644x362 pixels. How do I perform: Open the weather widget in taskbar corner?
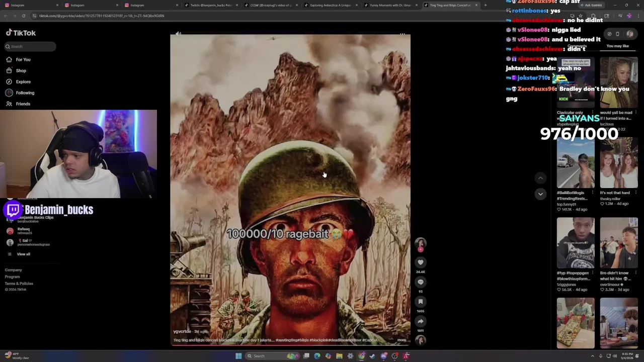[x=17, y=355]
